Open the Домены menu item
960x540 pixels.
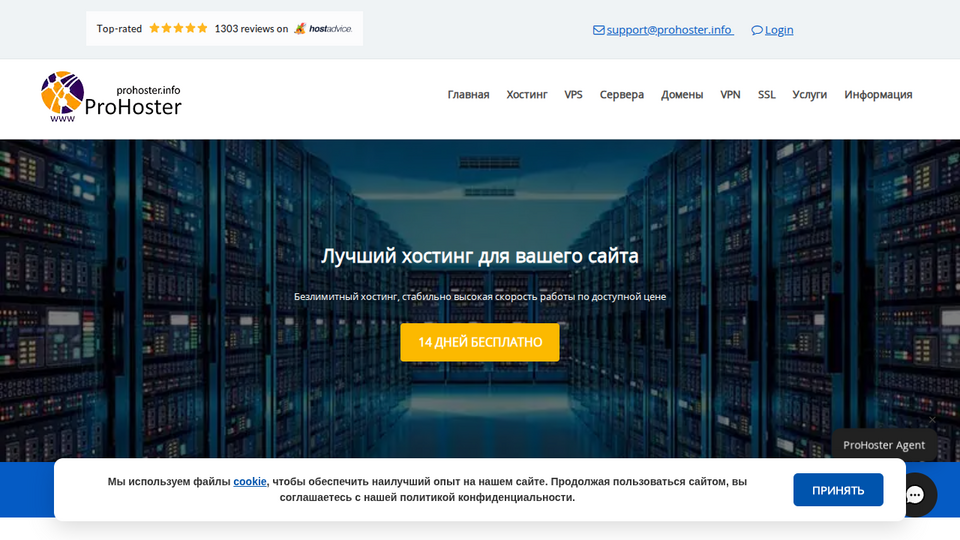pyautogui.click(x=682, y=94)
